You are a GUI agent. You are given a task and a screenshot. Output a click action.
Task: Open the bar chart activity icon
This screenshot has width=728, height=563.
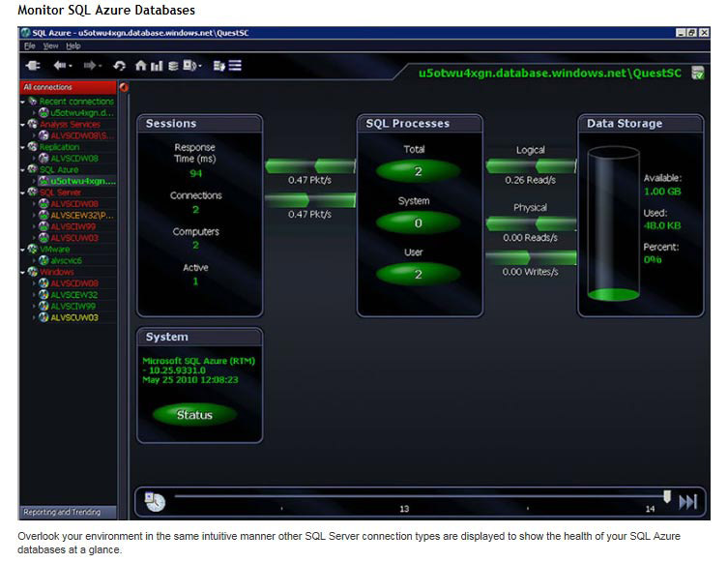click(157, 66)
